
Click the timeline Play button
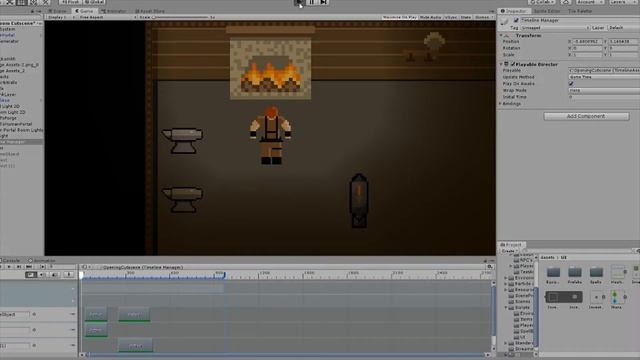tap(9, 267)
